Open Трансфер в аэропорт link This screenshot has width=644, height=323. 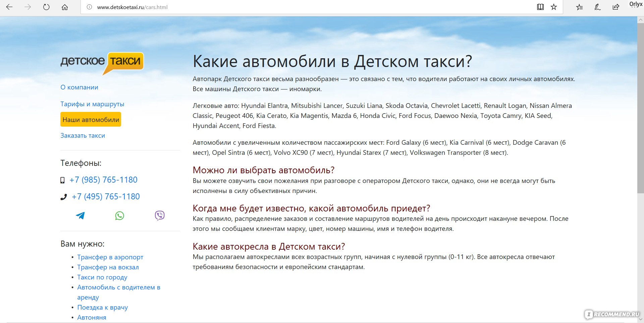[110, 257]
